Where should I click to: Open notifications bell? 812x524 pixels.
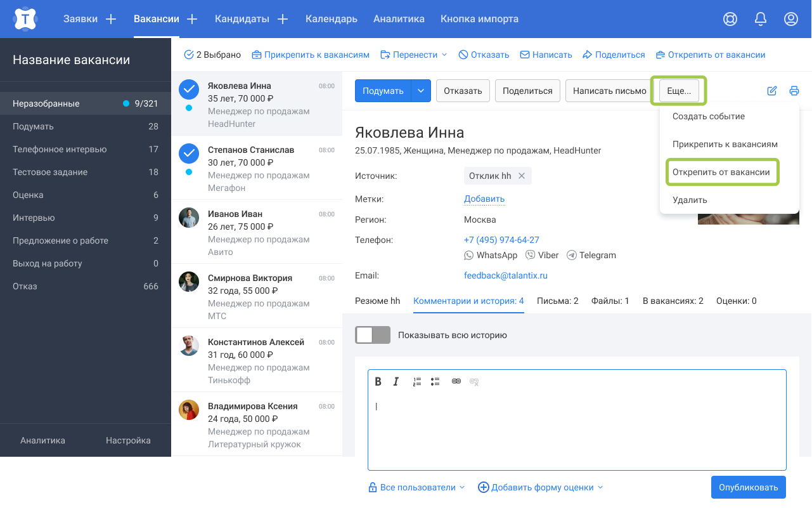(x=761, y=19)
